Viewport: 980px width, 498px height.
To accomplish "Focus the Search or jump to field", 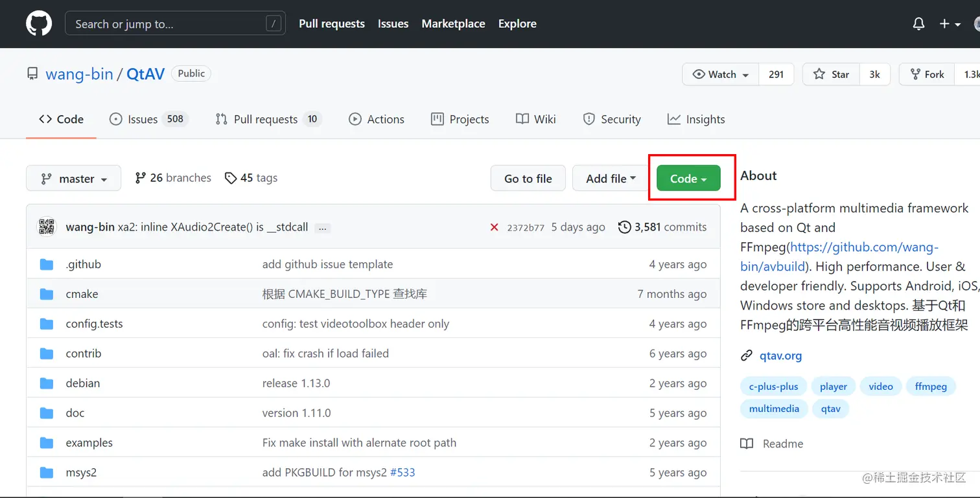I will pyautogui.click(x=175, y=24).
